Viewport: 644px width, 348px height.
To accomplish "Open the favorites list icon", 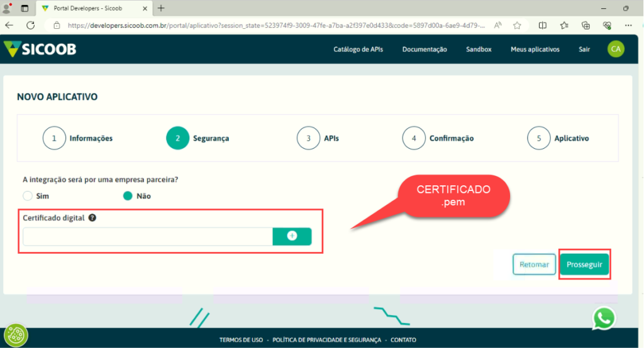I will point(564,26).
